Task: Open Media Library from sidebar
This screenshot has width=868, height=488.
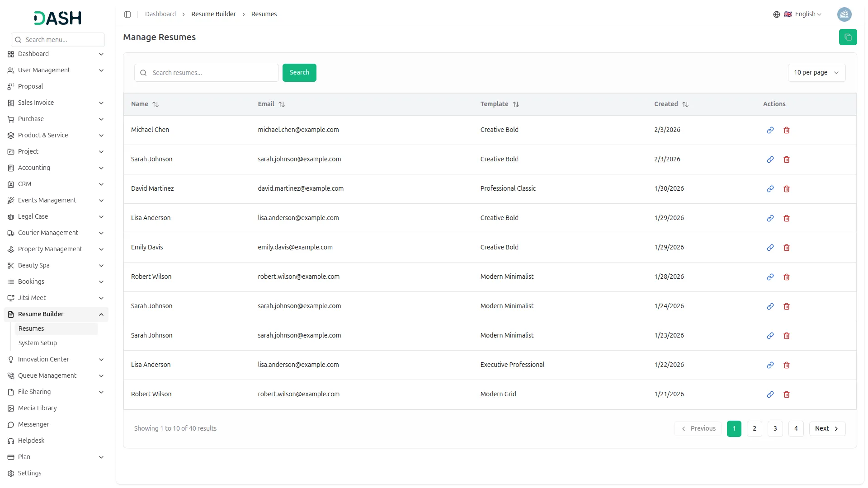Action: [37, 408]
